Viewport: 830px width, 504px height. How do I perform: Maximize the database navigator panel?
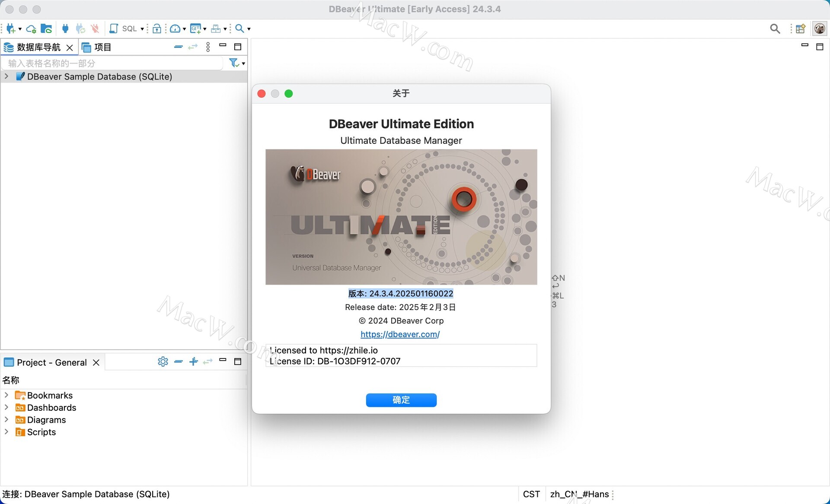click(238, 47)
